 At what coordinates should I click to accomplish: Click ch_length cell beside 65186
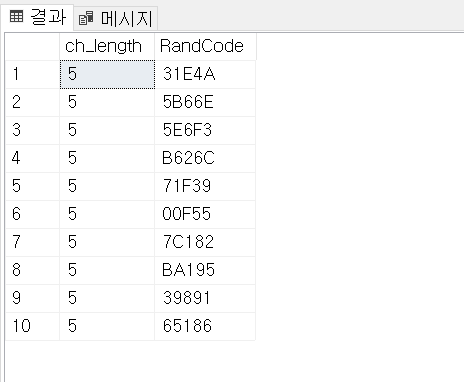point(107,326)
